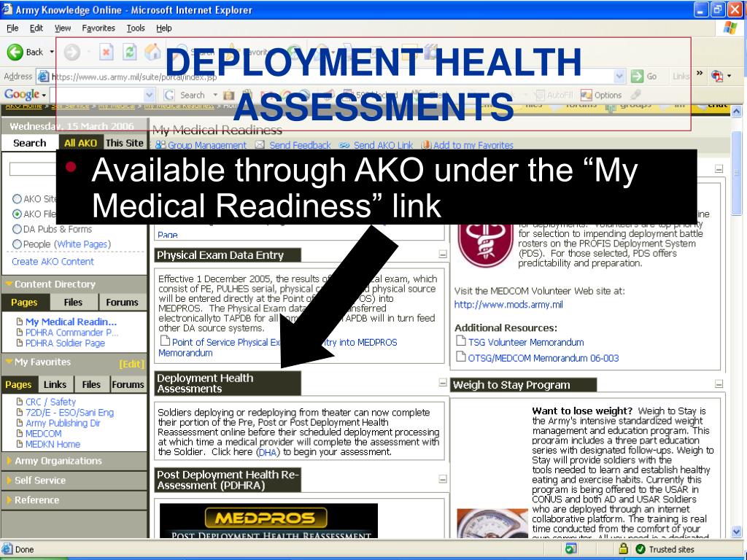Click the padlock security icon in status bar

623,548
